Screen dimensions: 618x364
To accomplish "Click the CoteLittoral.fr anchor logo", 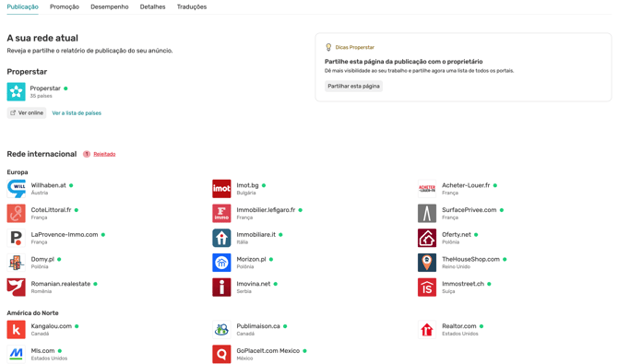I will [x=17, y=214].
